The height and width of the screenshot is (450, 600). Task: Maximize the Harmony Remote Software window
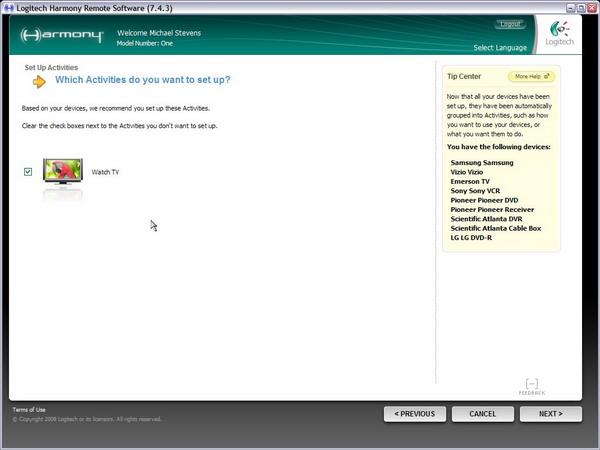[x=581, y=8]
